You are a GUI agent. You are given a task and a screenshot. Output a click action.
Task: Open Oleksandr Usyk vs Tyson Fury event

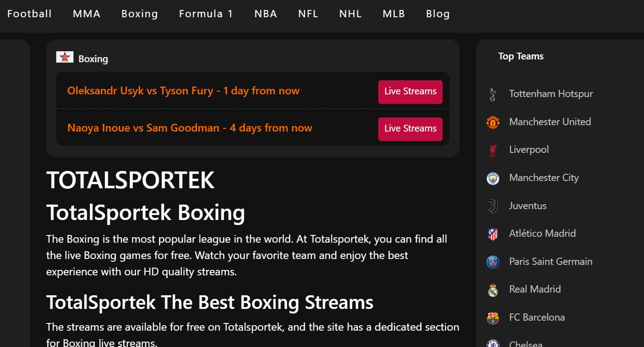pos(183,91)
